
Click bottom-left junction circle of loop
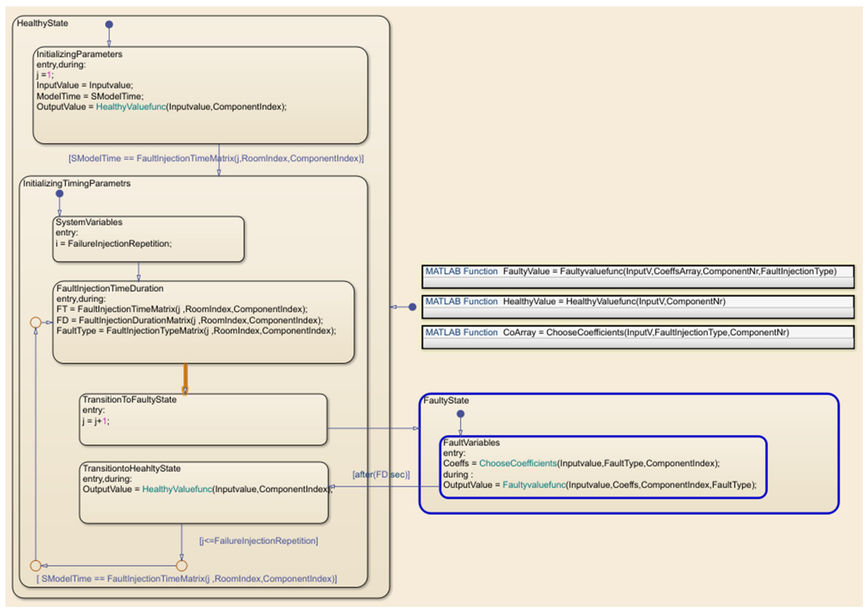point(36,566)
